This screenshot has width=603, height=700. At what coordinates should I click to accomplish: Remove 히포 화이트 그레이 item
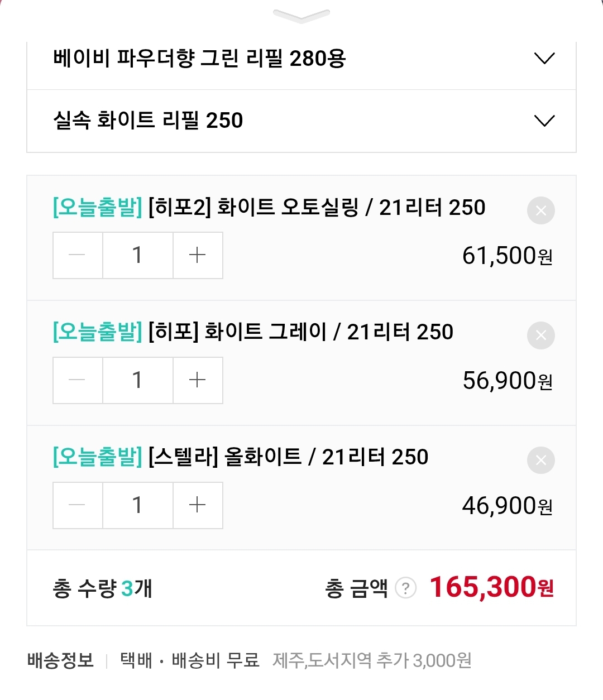tap(540, 335)
